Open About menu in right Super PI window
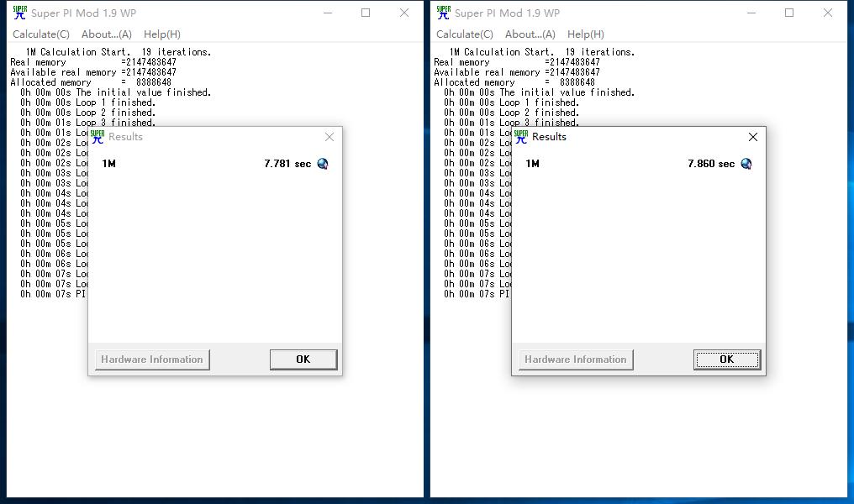 [x=530, y=34]
